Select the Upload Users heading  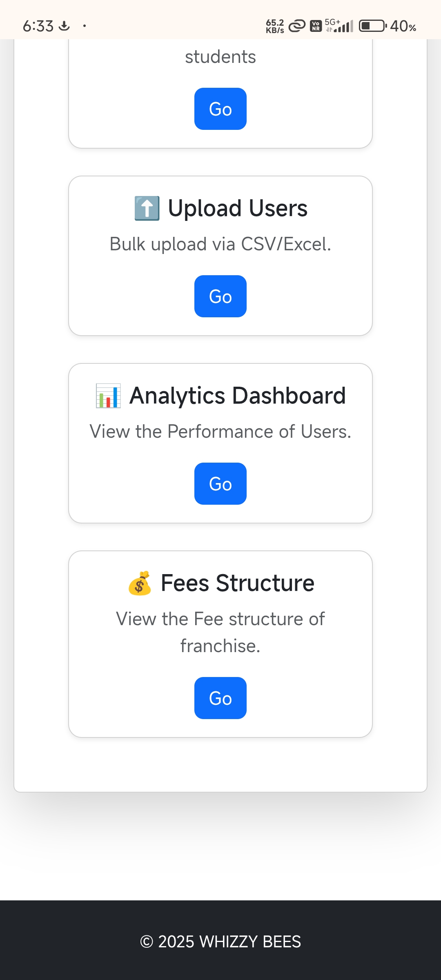(x=238, y=208)
